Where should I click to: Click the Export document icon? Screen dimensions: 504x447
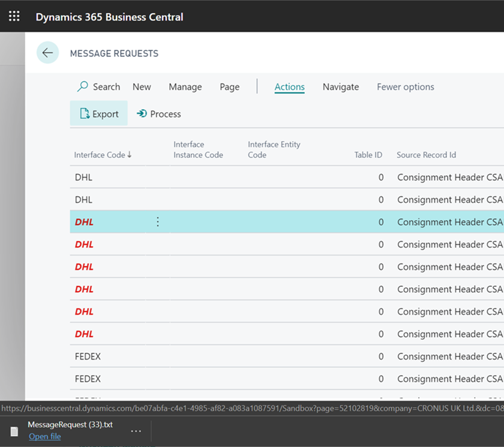84,113
